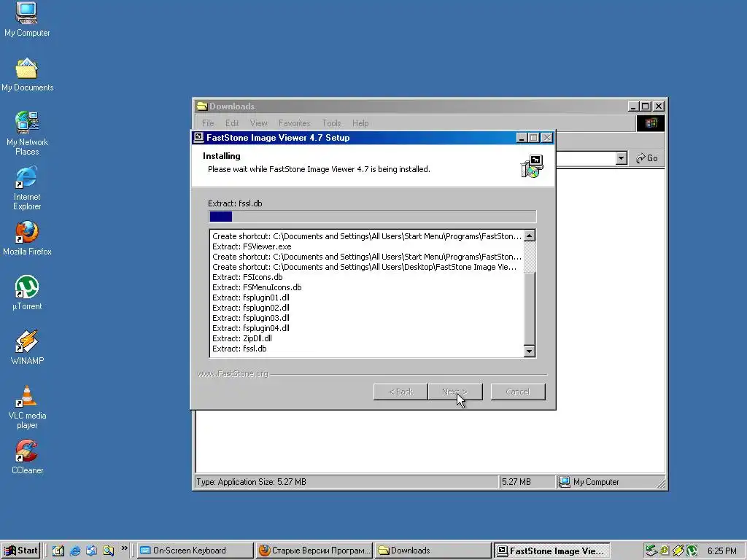Select the µTorrent desktop shortcut
Screen dimensions: 747x560
pyautogui.click(x=27, y=293)
